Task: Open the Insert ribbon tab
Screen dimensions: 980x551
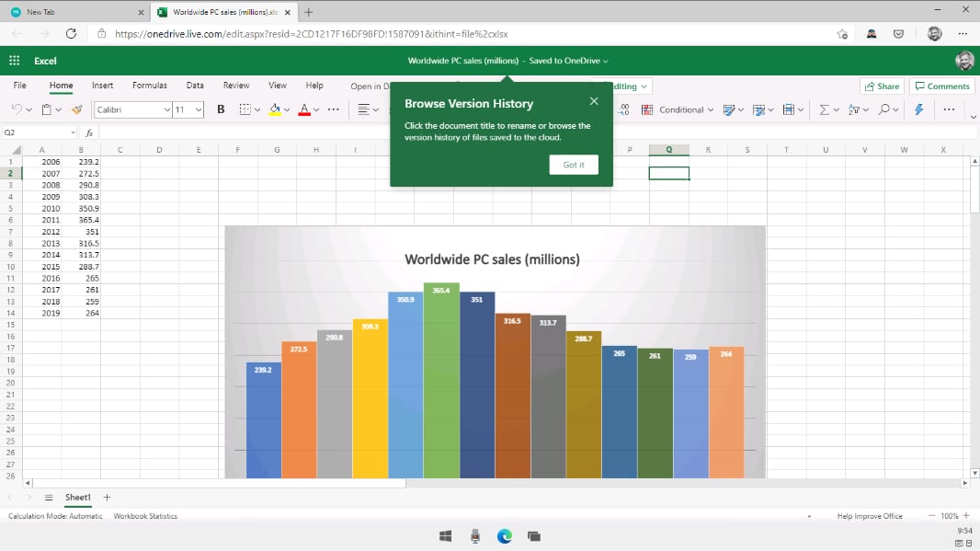Action: [102, 86]
